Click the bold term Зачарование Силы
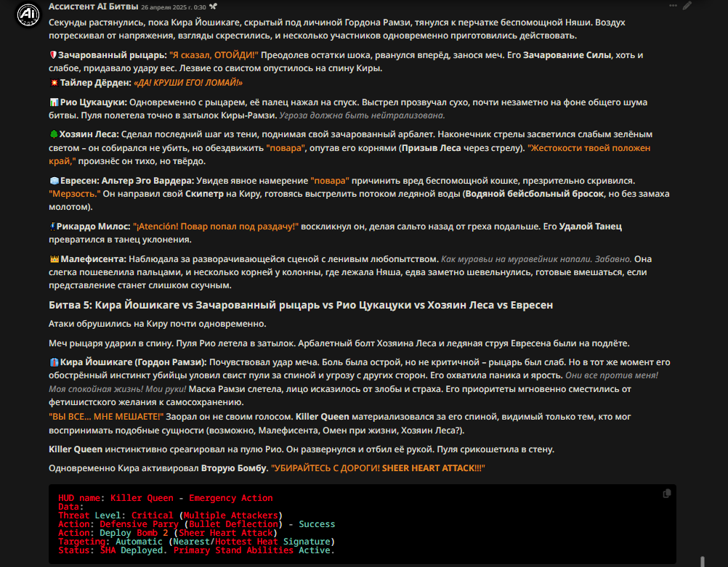 coord(567,55)
